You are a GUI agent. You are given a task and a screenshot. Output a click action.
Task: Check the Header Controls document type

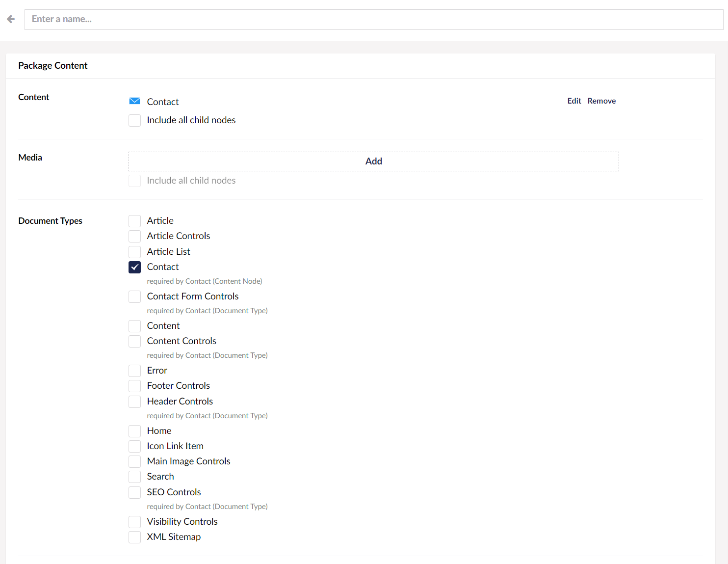click(134, 402)
